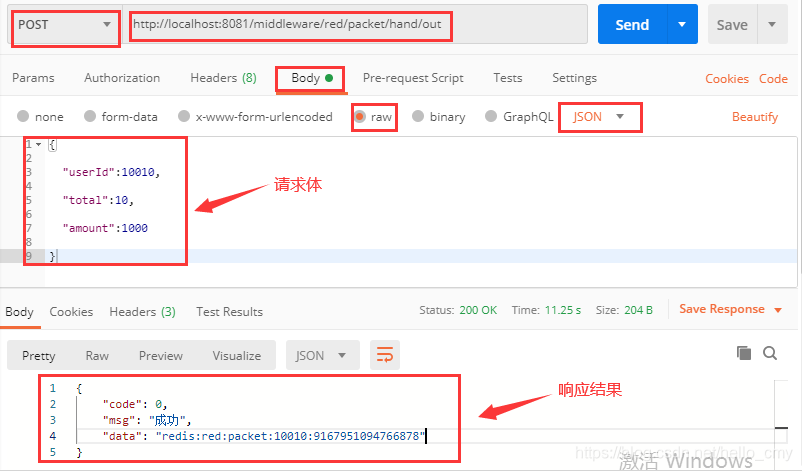Open search in response using magnifier icon
The image size is (802, 471).
(x=770, y=353)
